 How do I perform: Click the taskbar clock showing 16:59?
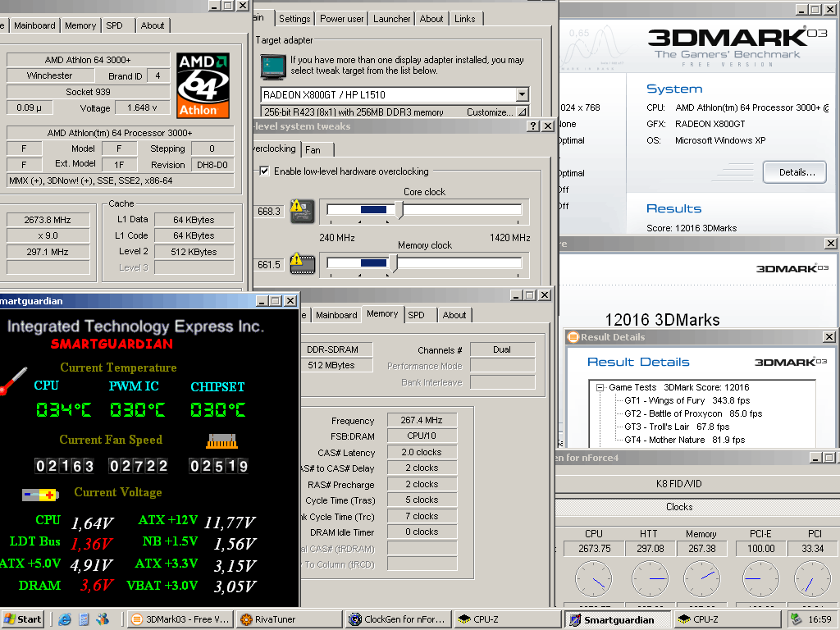click(819, 619)
